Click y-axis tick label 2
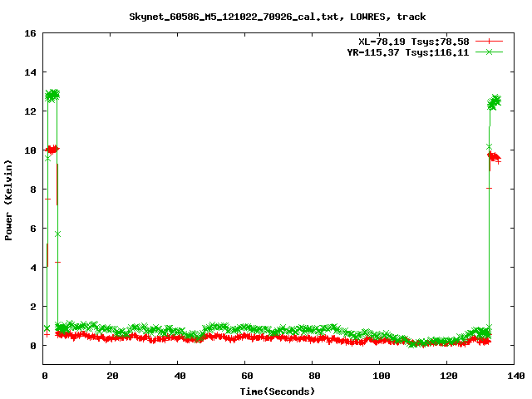The width and height of the screenshot is (532, 399). (33, 307)
